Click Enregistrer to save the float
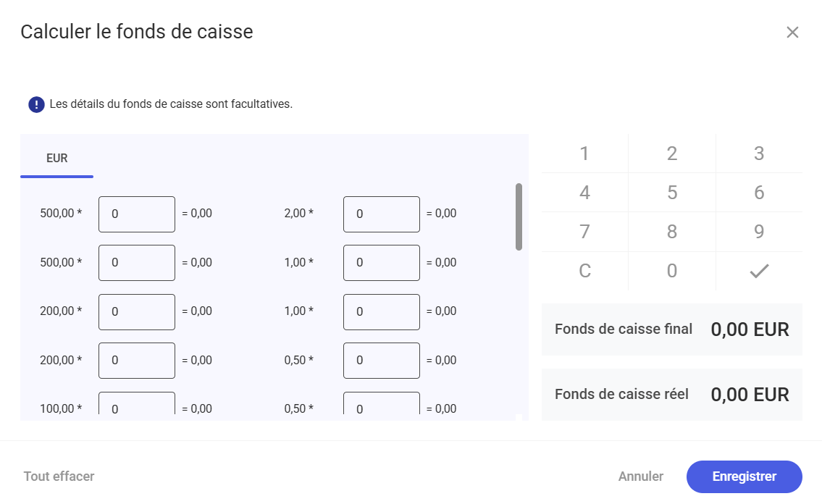This screenshot has width=822, height=504. (x=744, y=476)
